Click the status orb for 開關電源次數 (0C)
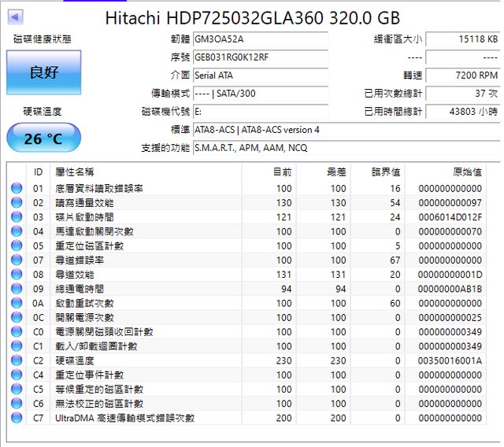 [x=17, y=318]
